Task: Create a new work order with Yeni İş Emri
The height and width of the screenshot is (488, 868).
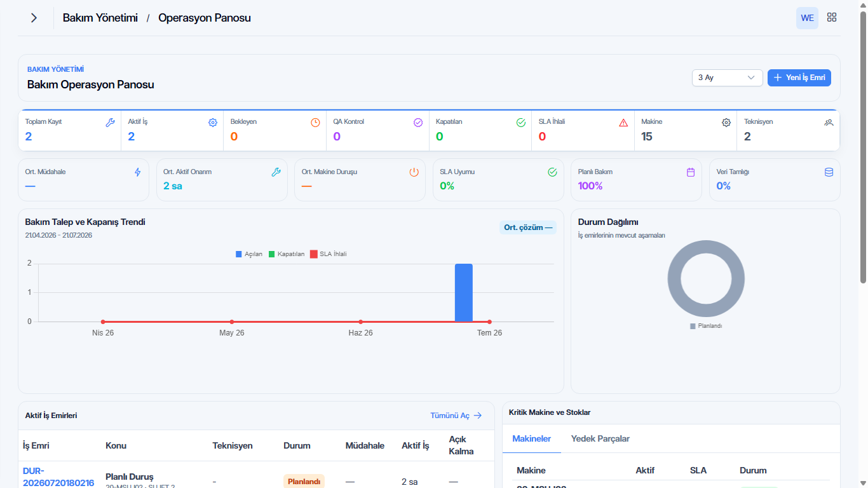Action: (x=799, y=78)
